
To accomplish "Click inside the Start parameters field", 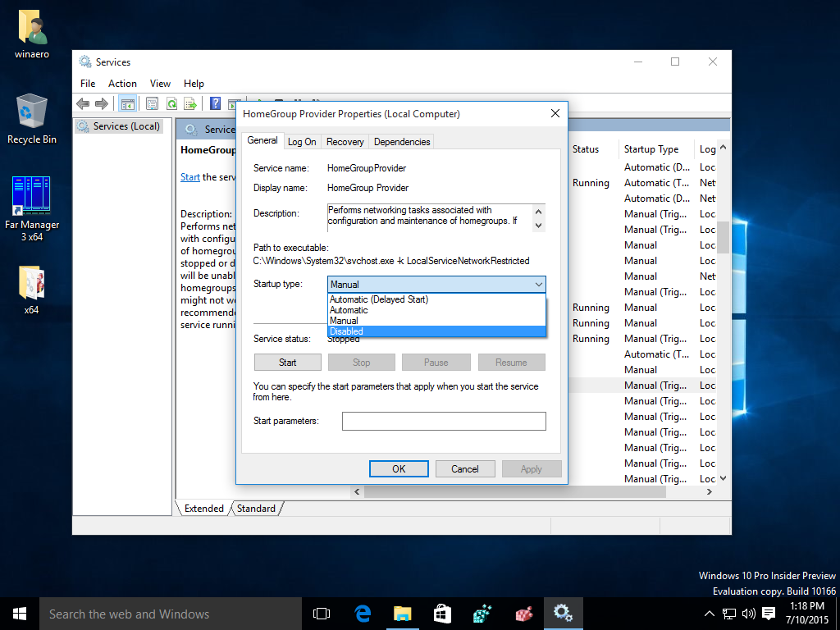I will pos(444,421).
